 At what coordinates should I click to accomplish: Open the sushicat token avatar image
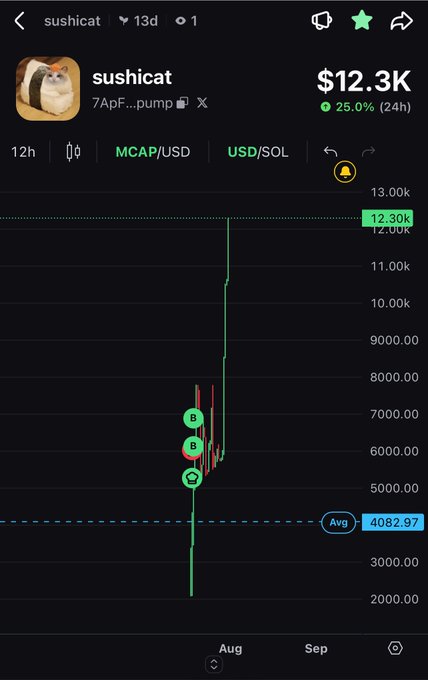point(48,88)
